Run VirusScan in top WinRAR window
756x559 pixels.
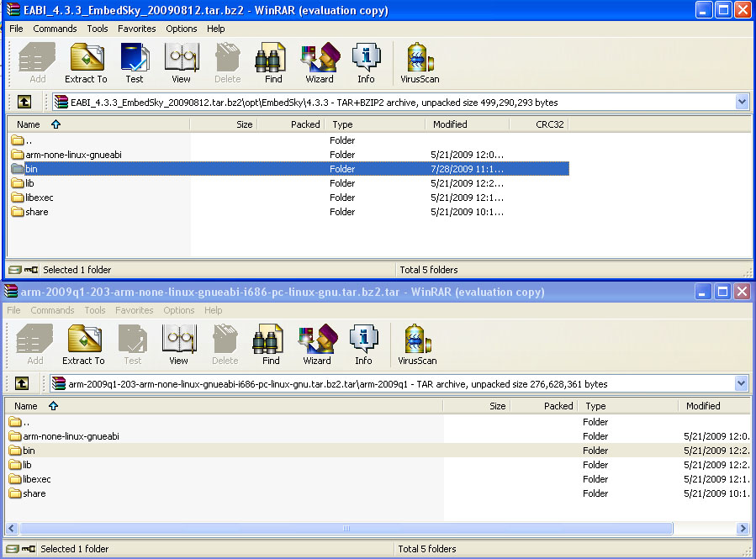[420, 63]
